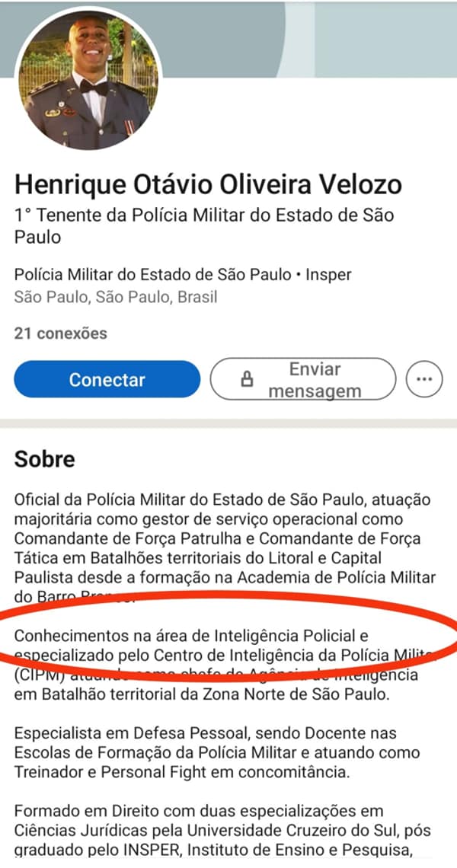Select the name Henrique Otávio Oliveira Velozo
This screenshot has height=868, width=457.
208,184
